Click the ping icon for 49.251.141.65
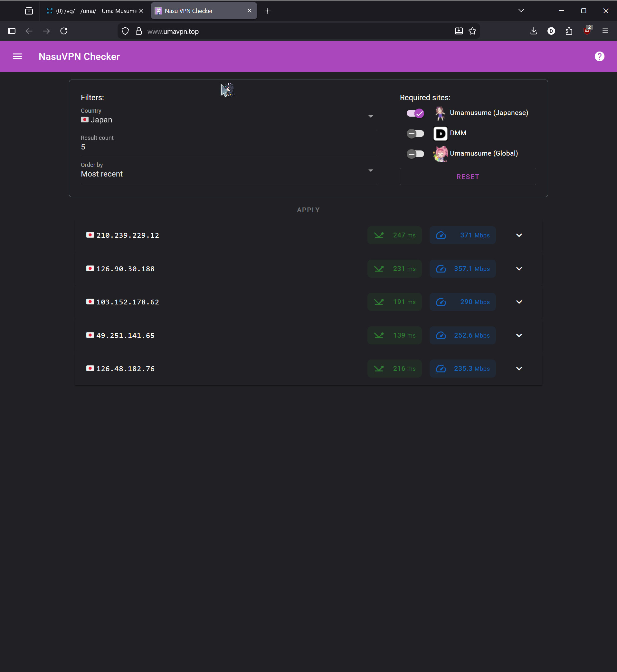The height and width of the screenshot is (672, 617). [x=379, y=335]
